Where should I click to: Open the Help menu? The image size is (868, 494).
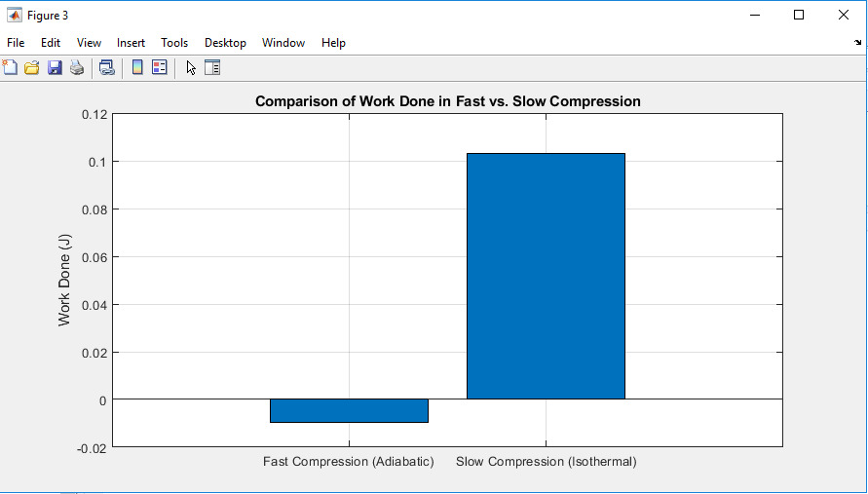[333, 43]
